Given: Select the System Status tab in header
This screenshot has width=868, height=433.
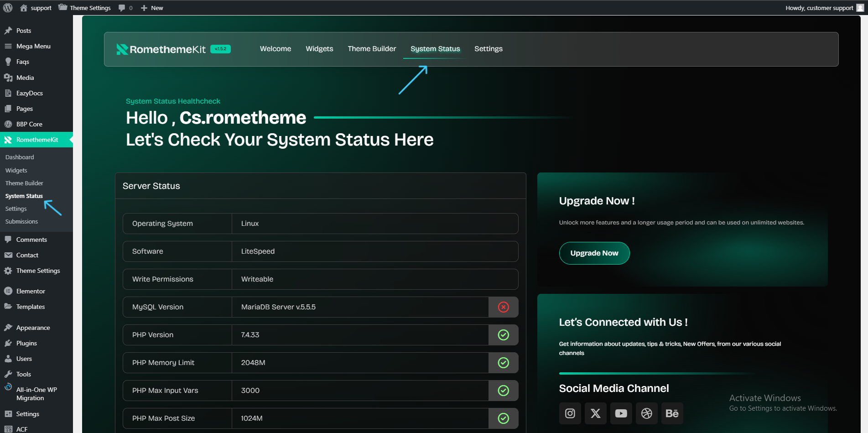Looking at the screenshot, I should (x=435, y=49).
